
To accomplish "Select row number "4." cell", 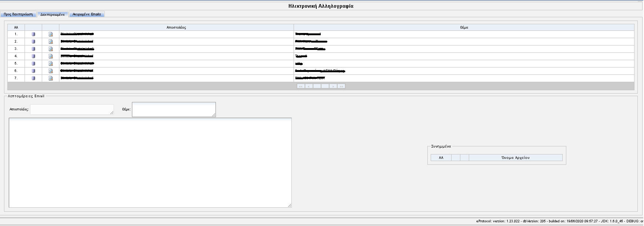I will pos(16,56).
